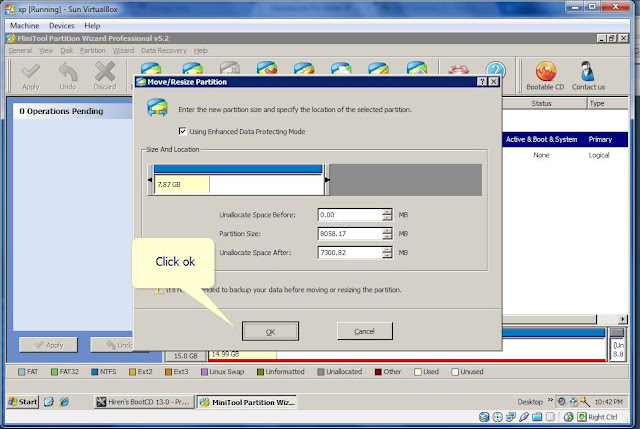Open the Bootable CD tool
The height and width of the screenshot is (429, 640).
545,76
